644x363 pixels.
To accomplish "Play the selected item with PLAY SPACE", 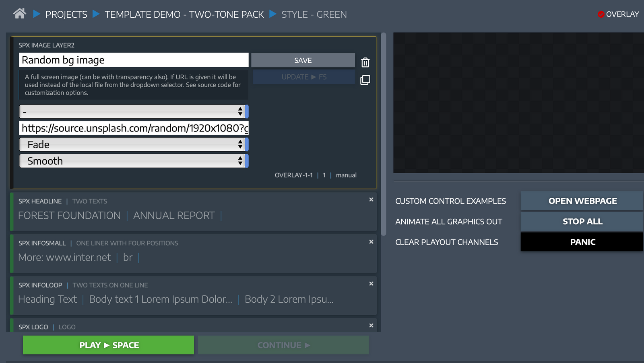I will point(109,345).
